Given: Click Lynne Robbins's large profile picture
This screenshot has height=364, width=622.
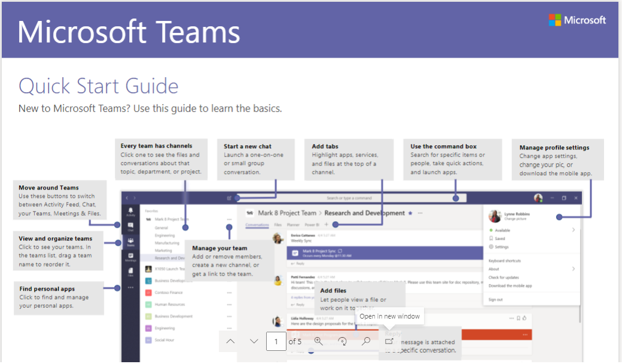Looking at the screenshot, I should click(495, 216).
